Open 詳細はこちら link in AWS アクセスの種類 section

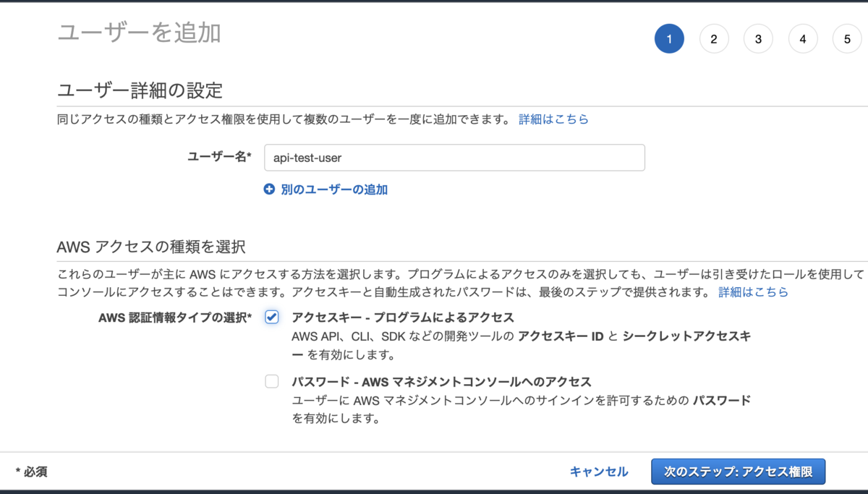click(753, 292)
